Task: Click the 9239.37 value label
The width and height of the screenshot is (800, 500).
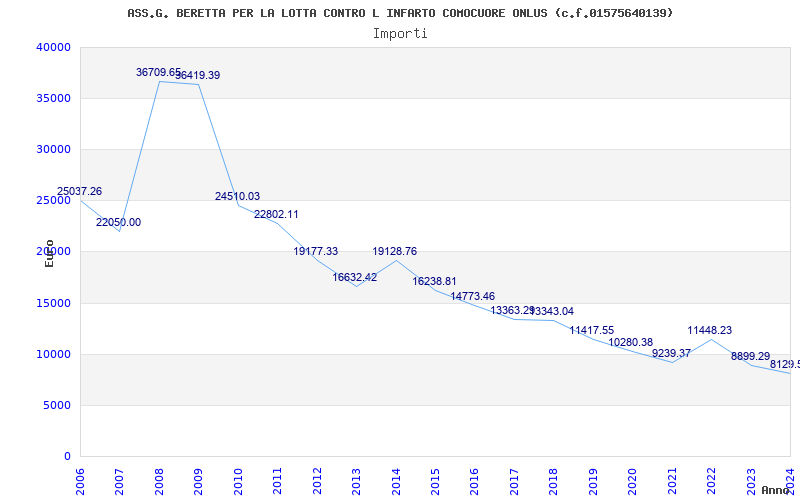Action: pyautogui.click(x=671, y=353)
